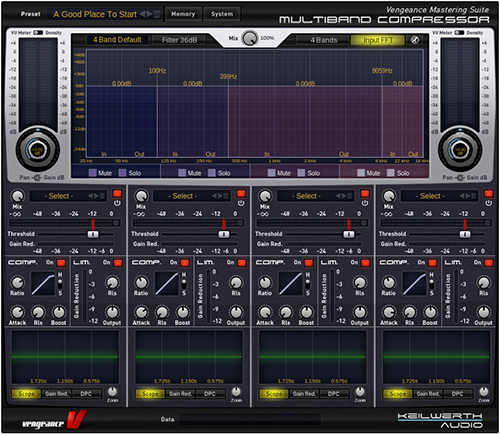Click the small Mix knob of the first band
500x435 pixels.
point(17,196)
